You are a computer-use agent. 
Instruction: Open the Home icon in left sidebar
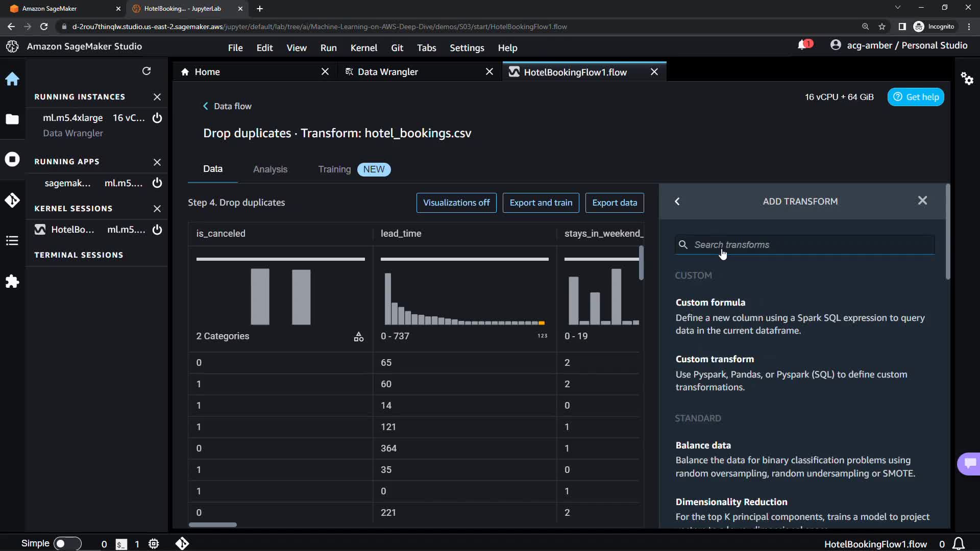(x=12, y=79)
